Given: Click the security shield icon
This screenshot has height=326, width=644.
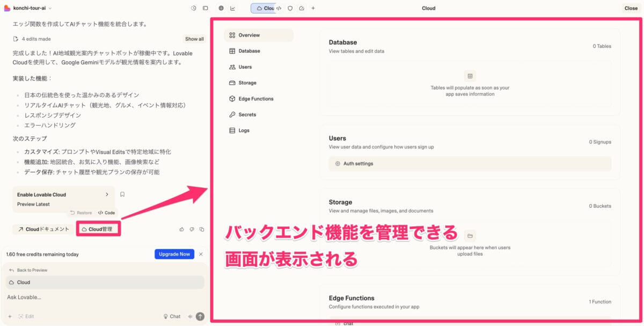Looking at the screenshot, I should pos(290,8).
